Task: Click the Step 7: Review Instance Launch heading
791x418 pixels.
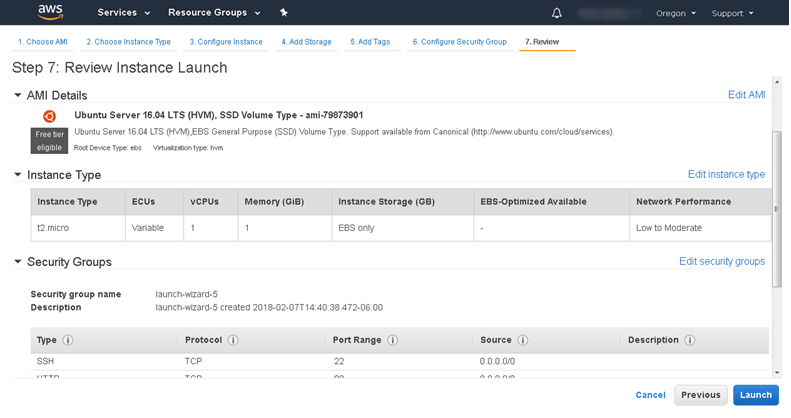Action: coord(120,68)
